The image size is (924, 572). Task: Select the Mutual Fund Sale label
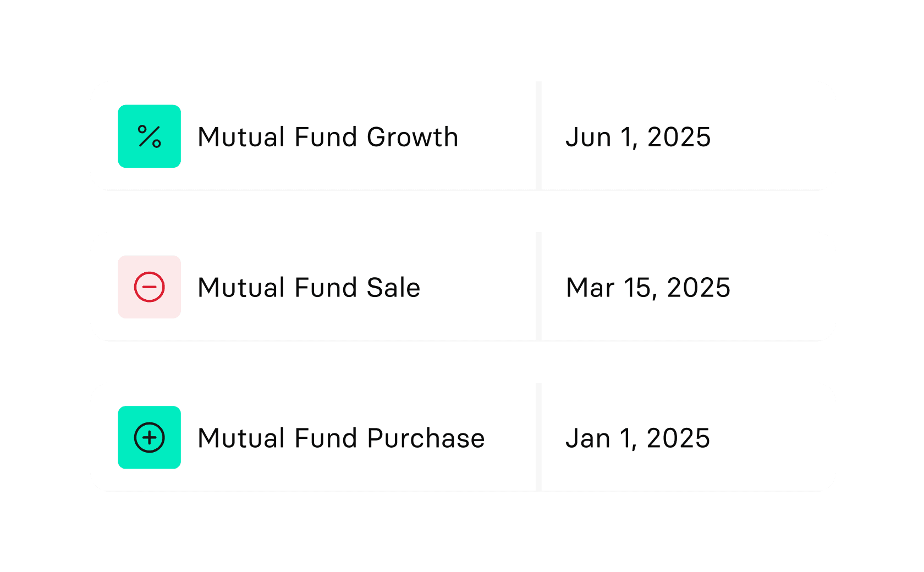[x=309, y=288]
